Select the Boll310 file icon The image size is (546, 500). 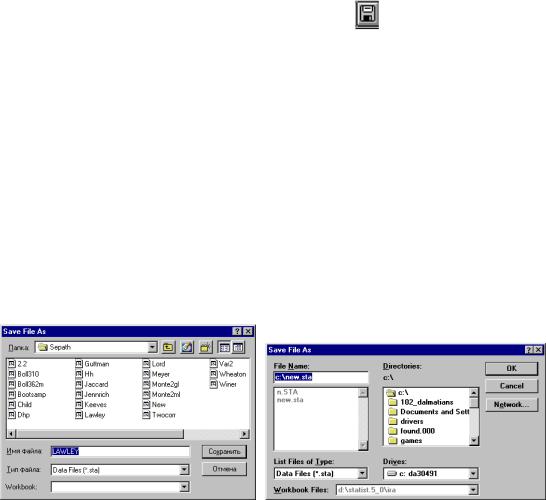12,374
